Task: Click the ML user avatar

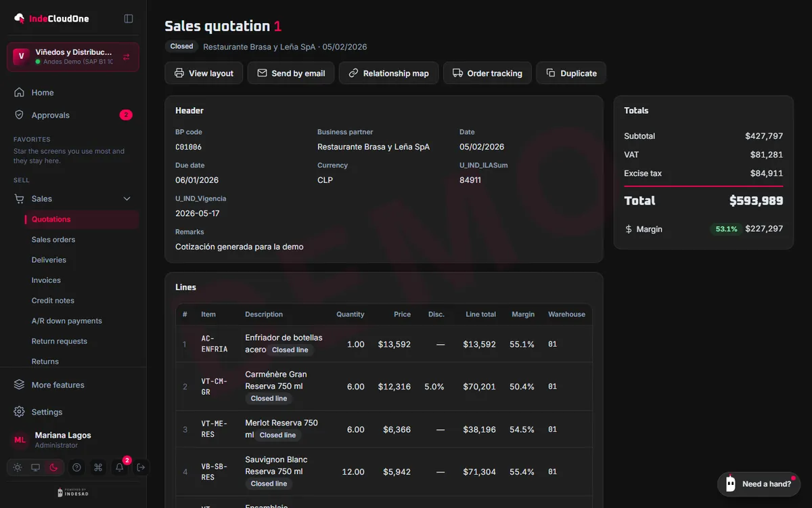Action: click(20, 440)
